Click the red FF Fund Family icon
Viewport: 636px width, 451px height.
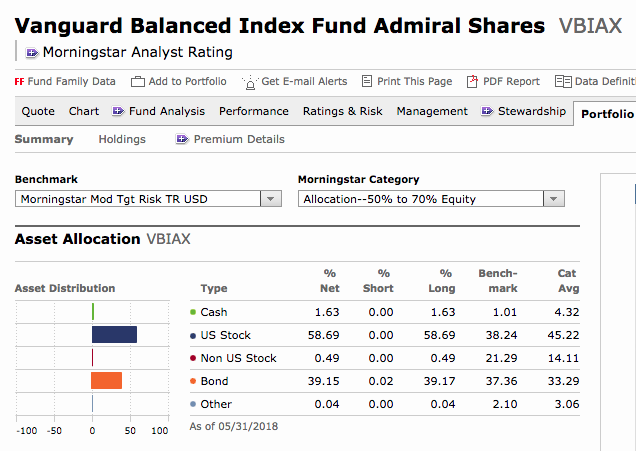pos(19,82)
